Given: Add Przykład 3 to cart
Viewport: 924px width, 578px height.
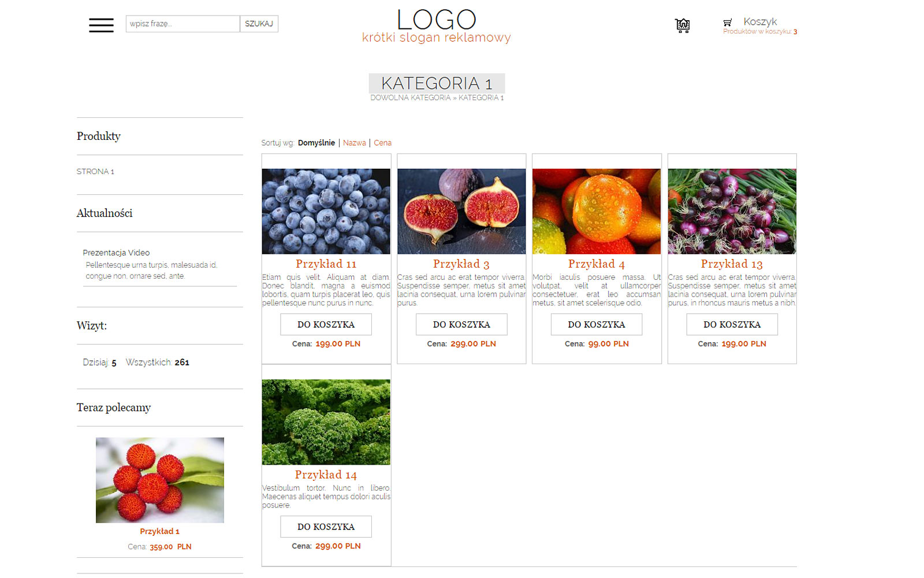Looking at the screenshot, I should [461, 324].
